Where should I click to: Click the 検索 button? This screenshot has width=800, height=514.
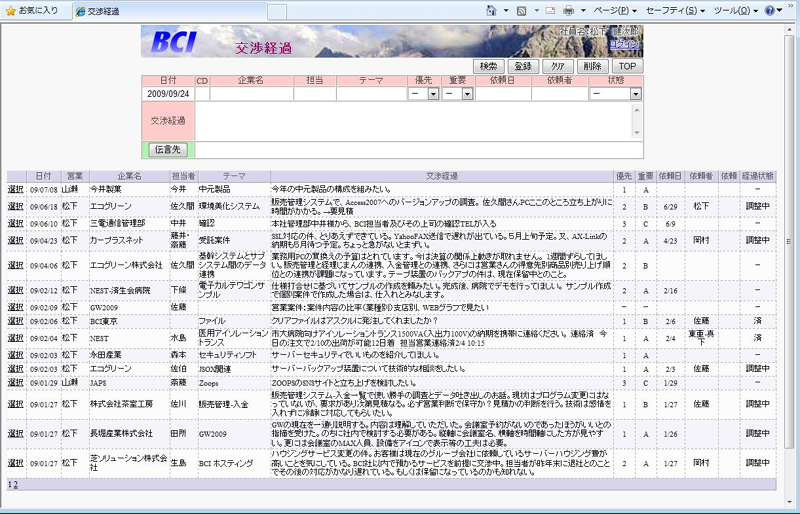click(488, 66)
